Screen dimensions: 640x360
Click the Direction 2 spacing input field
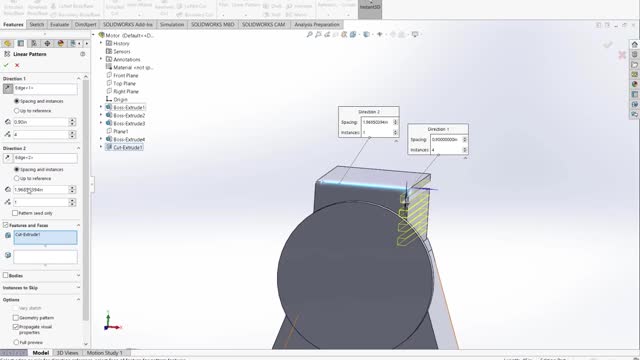[40, 190]
